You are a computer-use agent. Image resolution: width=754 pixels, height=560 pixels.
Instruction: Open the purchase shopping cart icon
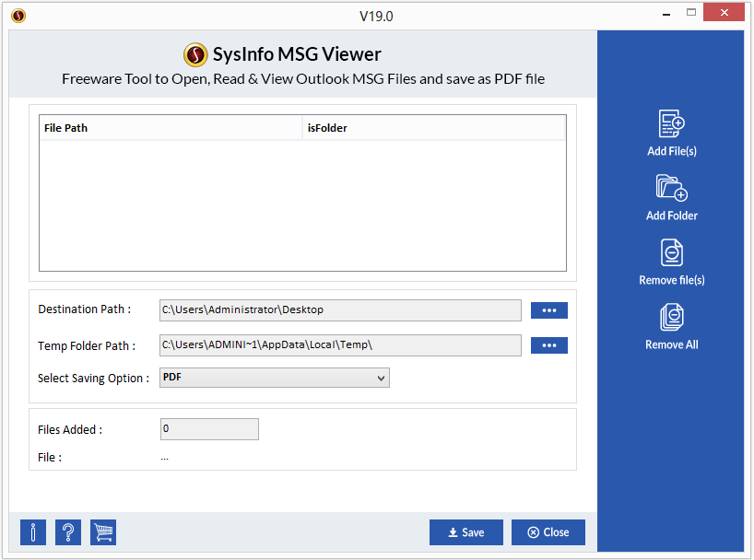click(x=102, y=532)
